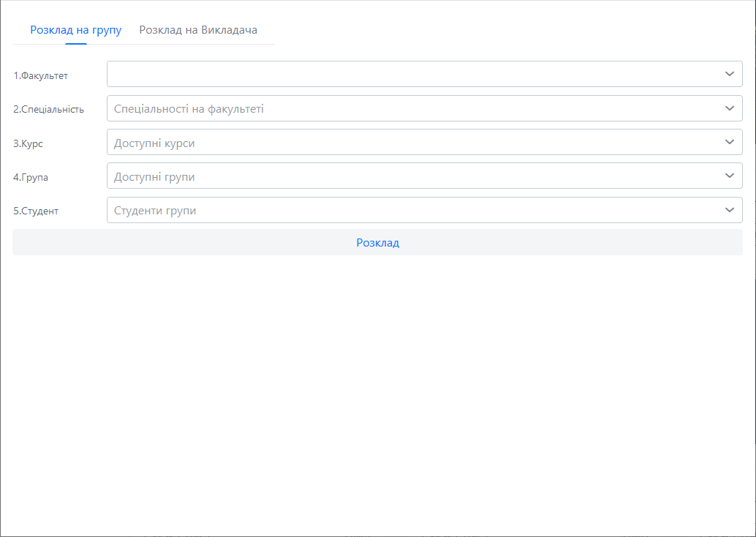Screen dimensions: 756x537
Task: Click the '1.Факультет' field label
Action: click(40, 75)
